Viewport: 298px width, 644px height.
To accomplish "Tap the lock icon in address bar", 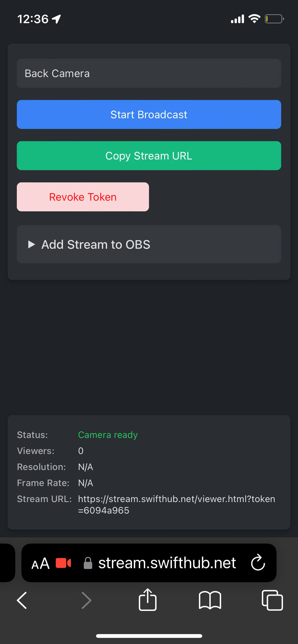I will 88,563.
